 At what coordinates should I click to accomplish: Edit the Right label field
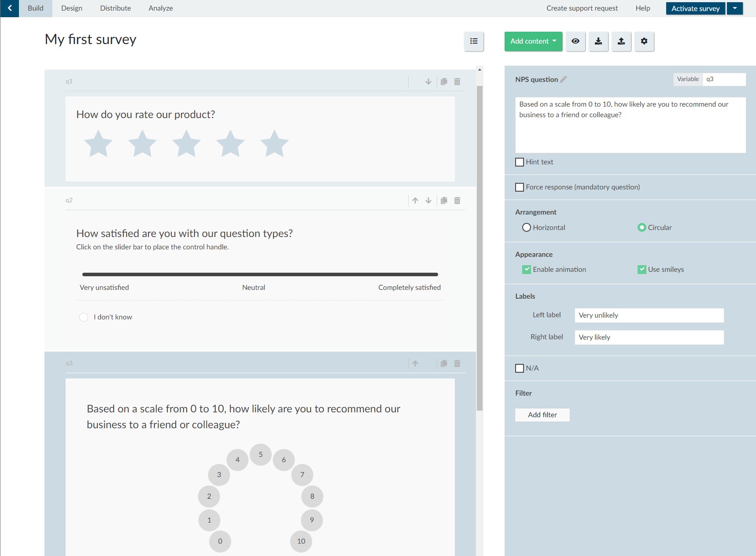(649, 337)
